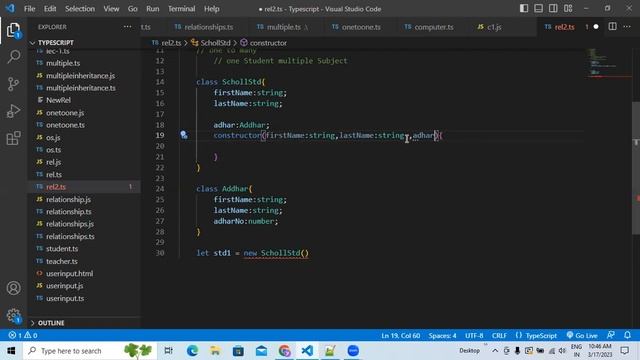Open Explorer views and more actions ellipsis
Screen dimensions: 640x360
tap(127, 27)
